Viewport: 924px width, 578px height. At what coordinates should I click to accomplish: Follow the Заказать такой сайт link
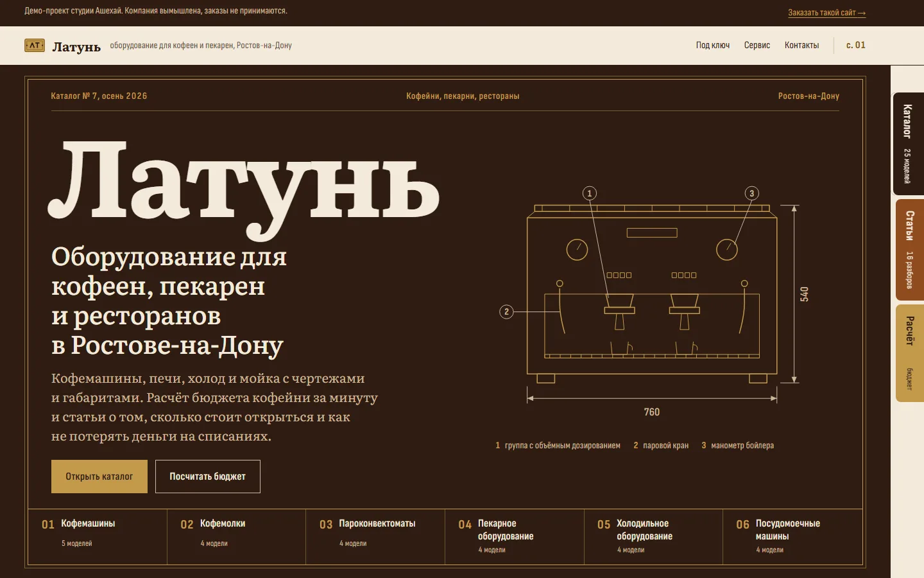pos(827,13)
